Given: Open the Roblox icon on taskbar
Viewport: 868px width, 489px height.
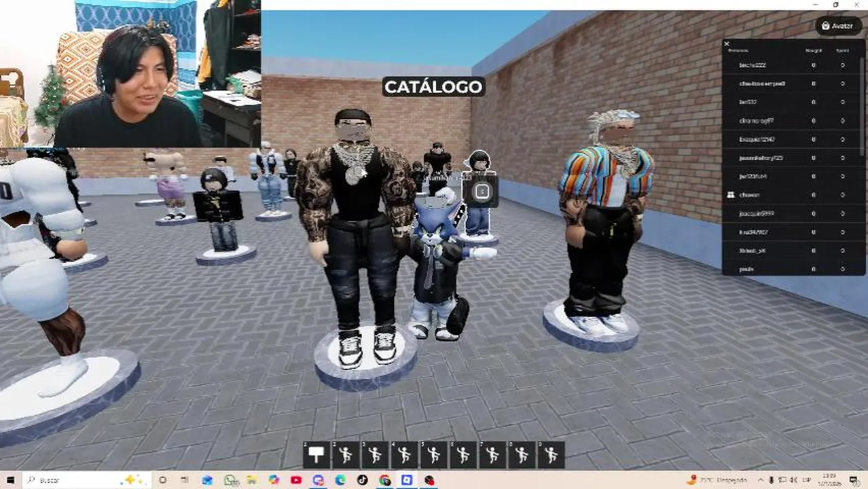Looking at the screenshot, I should pos(407,480).
